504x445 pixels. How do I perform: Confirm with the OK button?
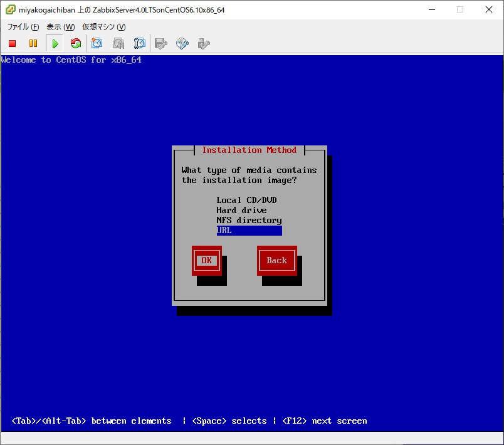pos(207,261)
